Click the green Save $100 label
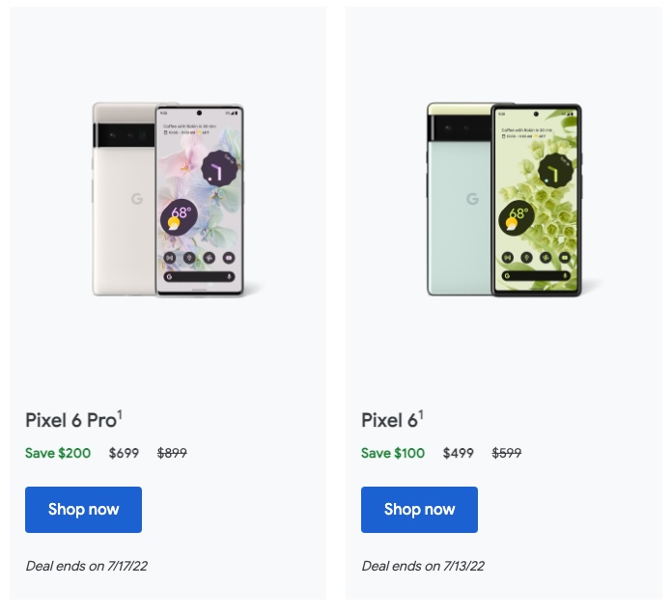This screenshot has height=616, width=672. coord(393,453)
